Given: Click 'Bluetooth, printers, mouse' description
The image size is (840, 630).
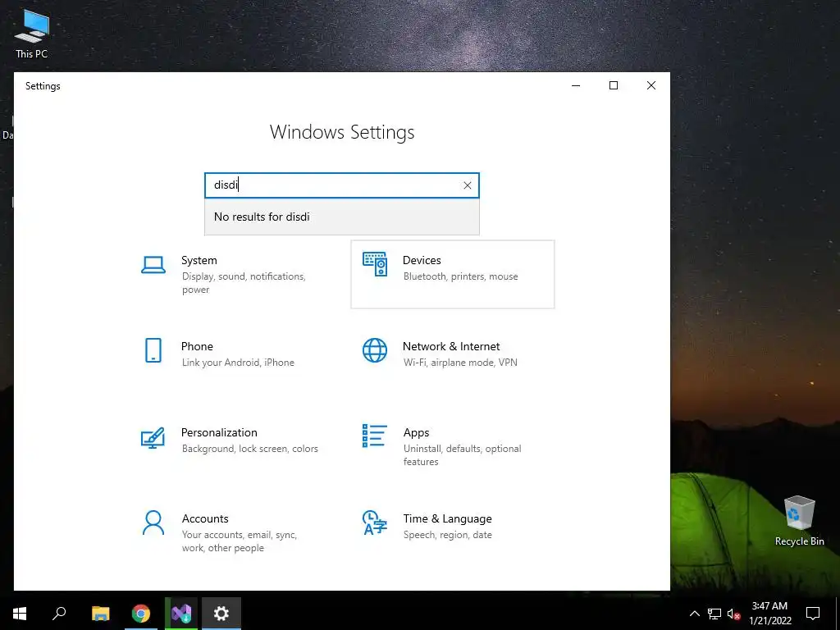Looking at the screenshot, I should 461,276.
